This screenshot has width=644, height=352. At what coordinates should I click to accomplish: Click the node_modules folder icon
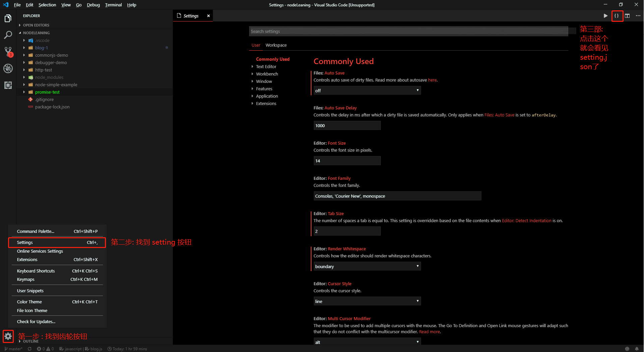pos(31,77)
